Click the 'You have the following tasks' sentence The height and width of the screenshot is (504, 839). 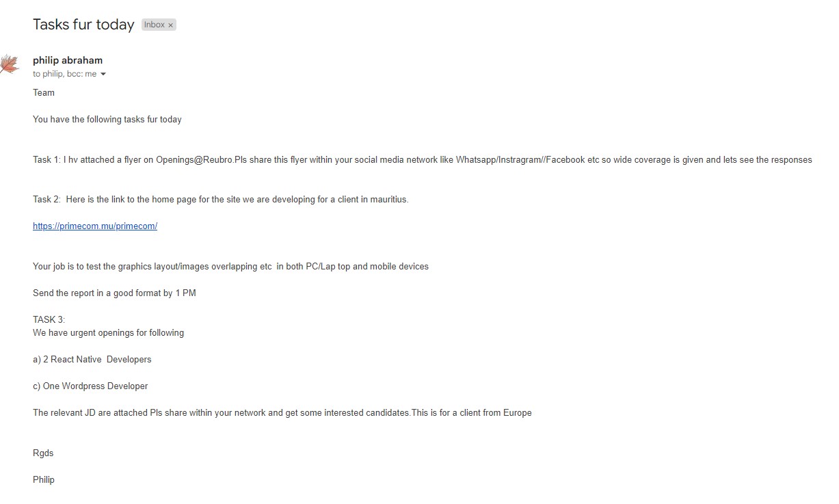[107, 119]
